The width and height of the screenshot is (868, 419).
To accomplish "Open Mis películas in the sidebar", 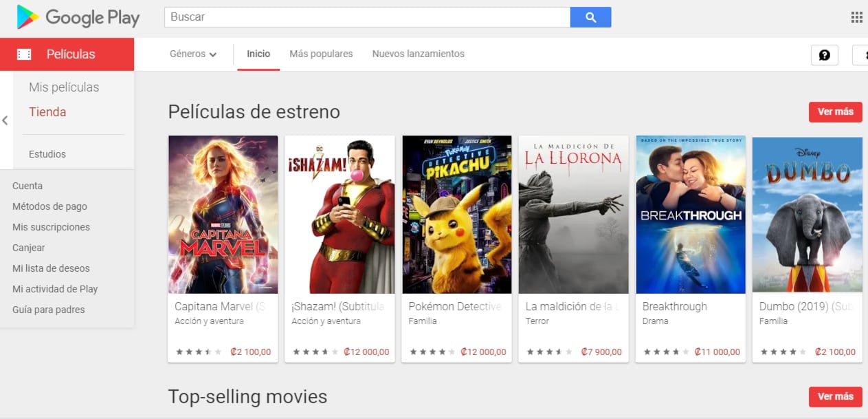I will click(x=64, y=87).
